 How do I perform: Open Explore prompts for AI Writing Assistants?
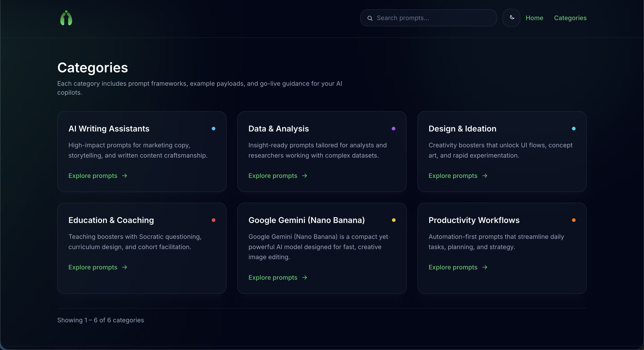(93, 176)
